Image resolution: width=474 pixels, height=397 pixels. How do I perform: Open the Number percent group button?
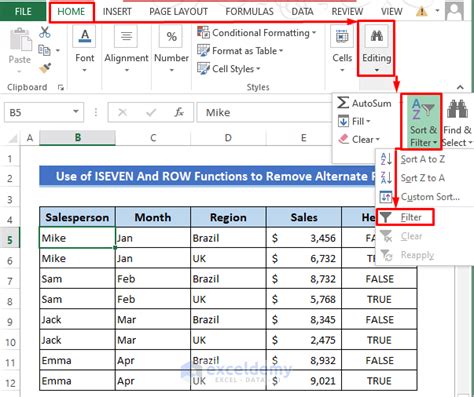(171, 50)
